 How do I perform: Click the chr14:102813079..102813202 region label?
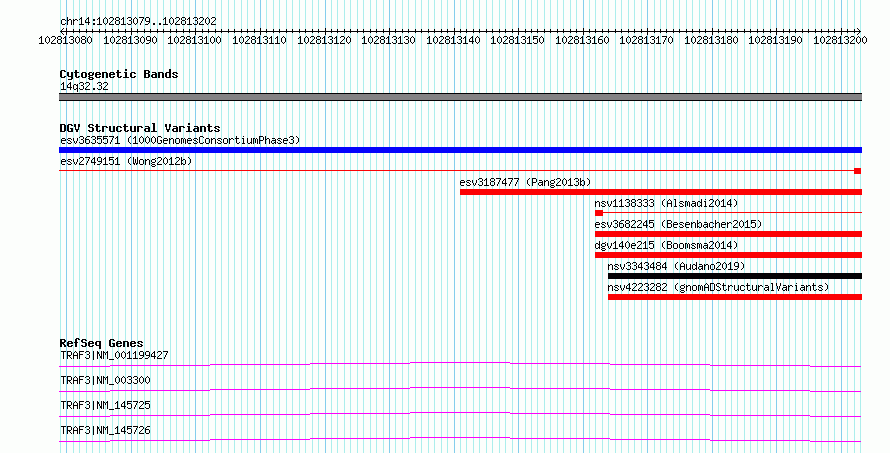138,21
